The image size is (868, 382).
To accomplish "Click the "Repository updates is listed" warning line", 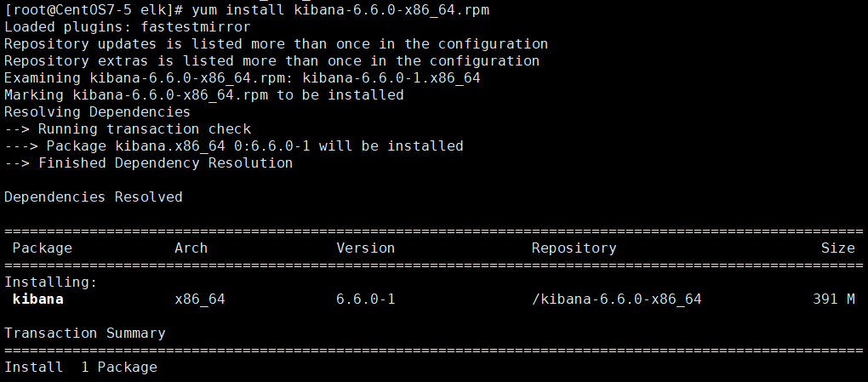I will 277,43.
